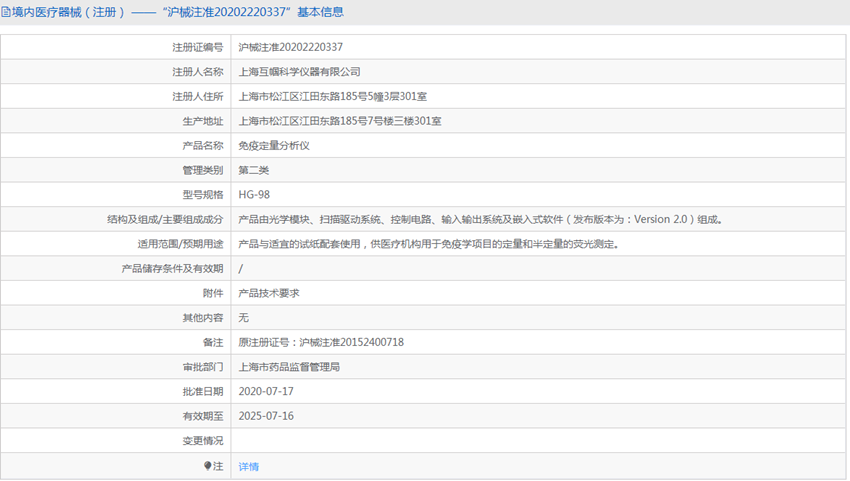Click the 审批部门 label
This screenshot has width=850, height=481.
pos(203,367)
